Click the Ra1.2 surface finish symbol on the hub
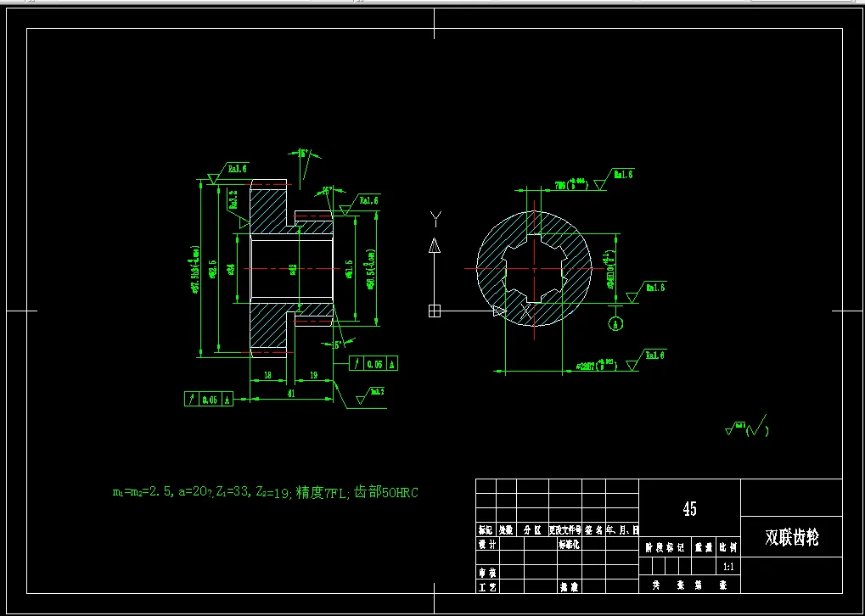This screenshot has width=865, height=616. (x=231, y=202)
